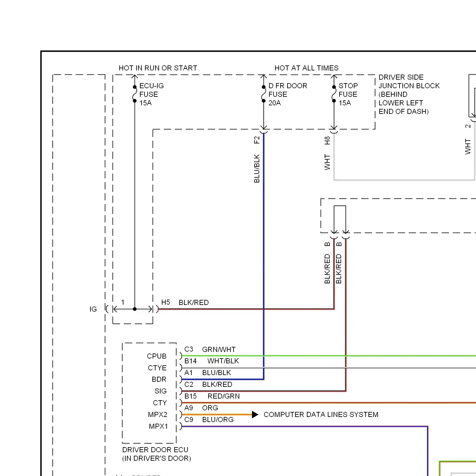Click the vertical WHT label below H8
Image resolution: width=476 pixels, height=476 pixels.
[327, 162]
